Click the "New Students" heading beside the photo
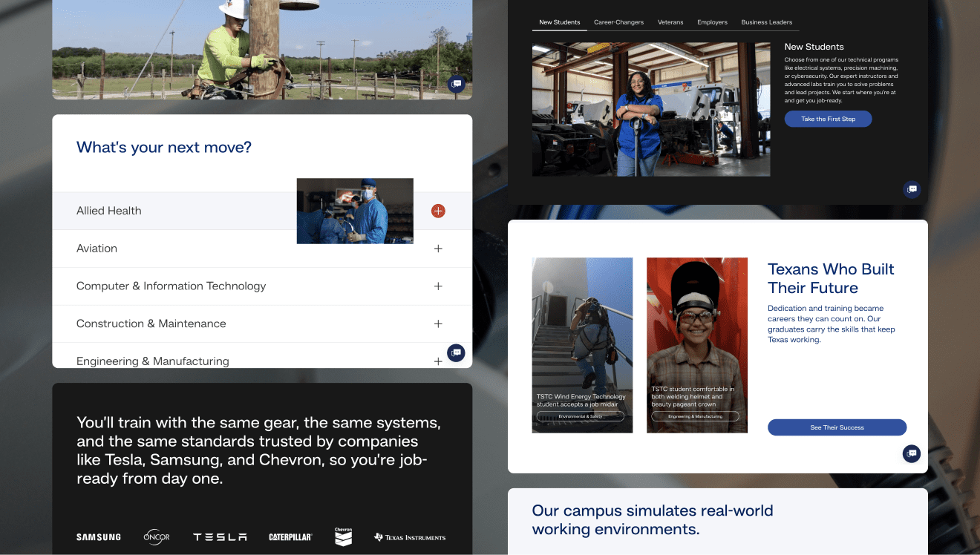980x555 pixels. click(814, 47)
